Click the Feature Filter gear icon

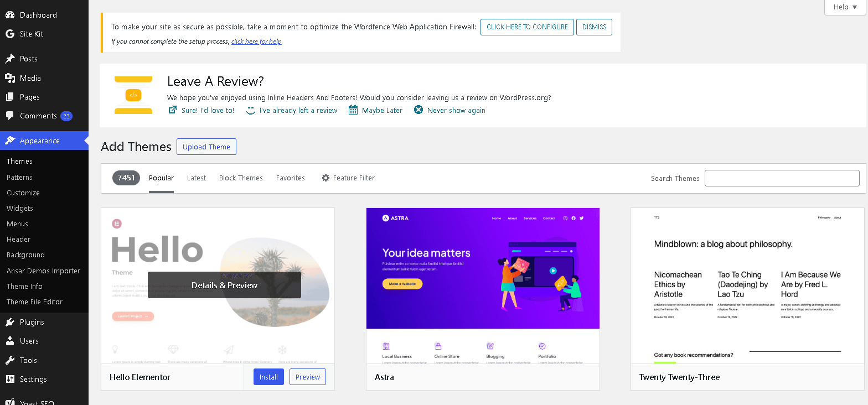pos(326,178)
